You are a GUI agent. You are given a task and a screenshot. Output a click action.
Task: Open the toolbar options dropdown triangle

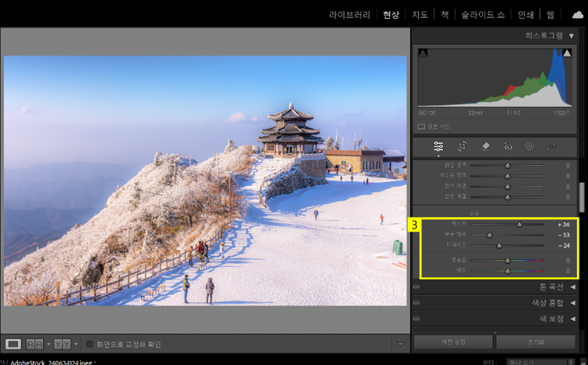point(401,344)
